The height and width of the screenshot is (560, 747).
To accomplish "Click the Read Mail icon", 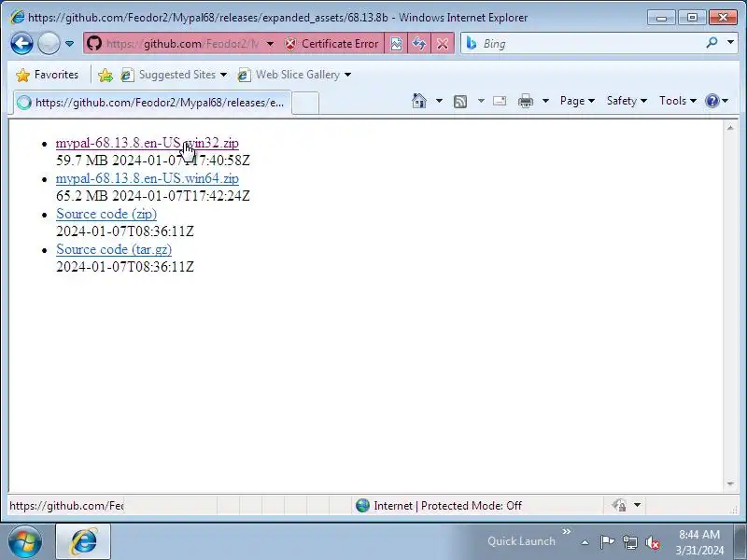I will pos(500,101).
